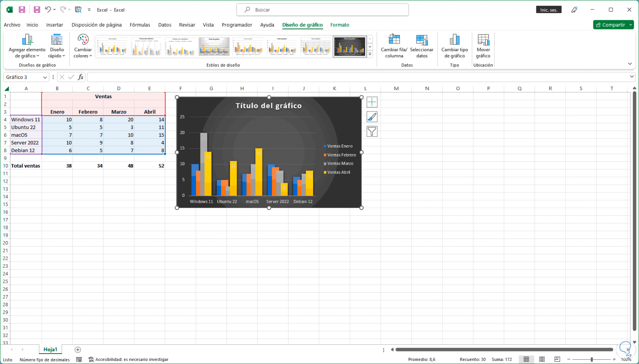Image resolution: width=639 pixels, height=364 pixels.
Task: Switch to the Disposición de página tab
Action: [x=96, y=25]
